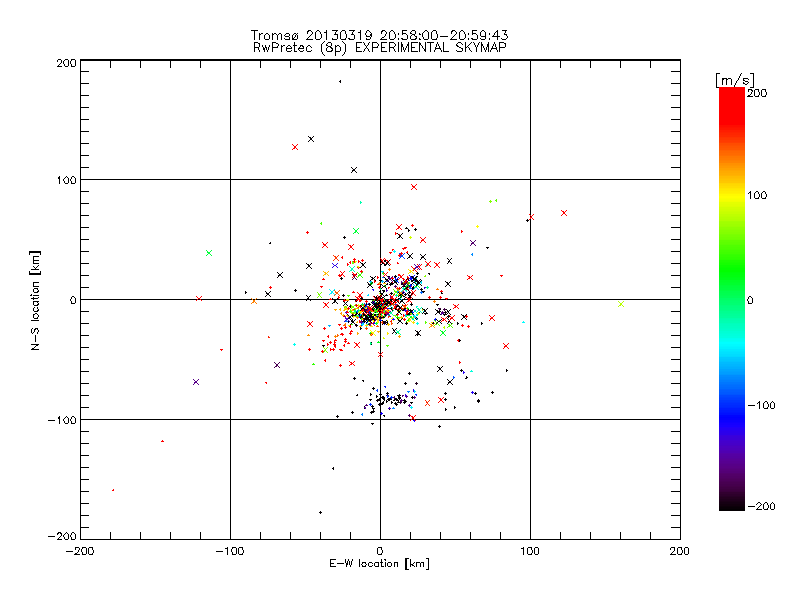Image resolution: width=800 pixels, height=600 pixels.
Task: Click the lone yellow-green X marker far east
Action: tap(621, 304)
